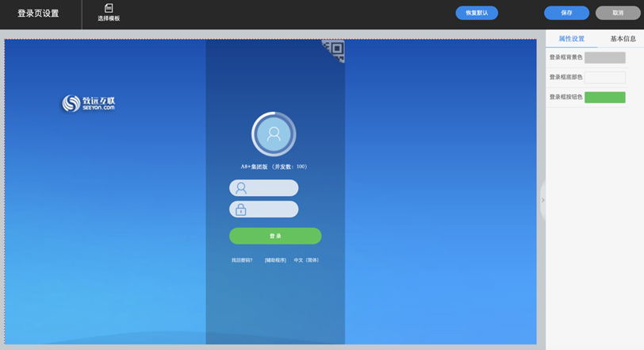The width and height of the screenshot is (644, 350).
Task: Pick the 登录框背景色 gray color swatch
Action: tap(604, 58)
